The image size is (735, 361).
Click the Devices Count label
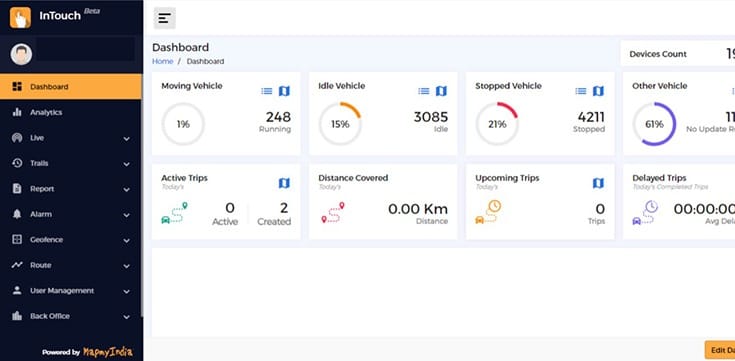tap(658, 54)
